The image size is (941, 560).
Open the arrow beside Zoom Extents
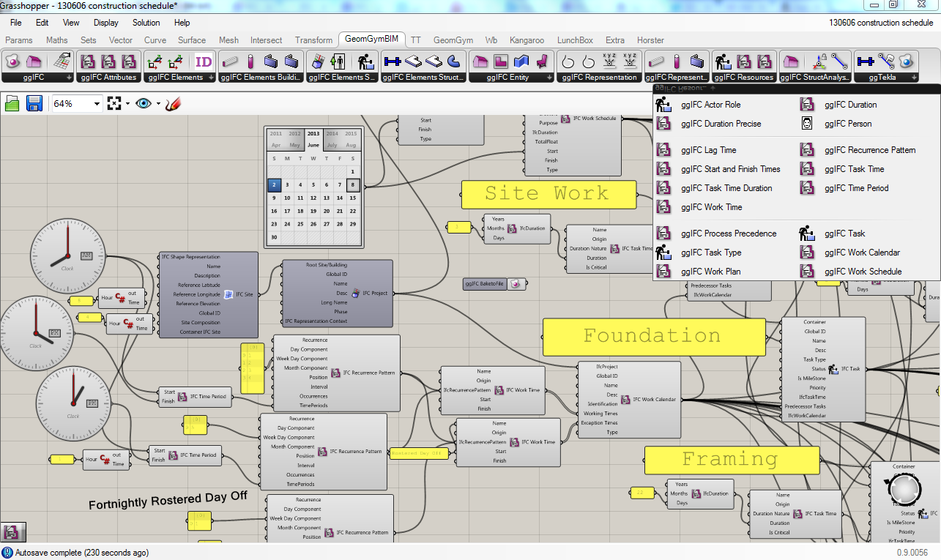pos(127,104)
